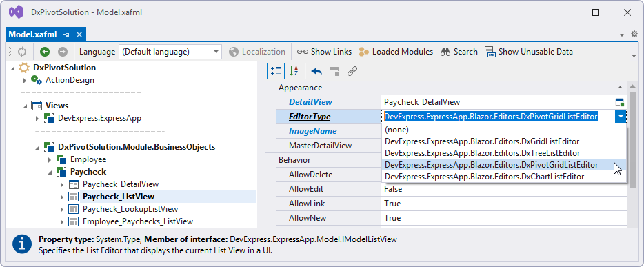Click the green Back navigation arrow

(x=45, y=52)
